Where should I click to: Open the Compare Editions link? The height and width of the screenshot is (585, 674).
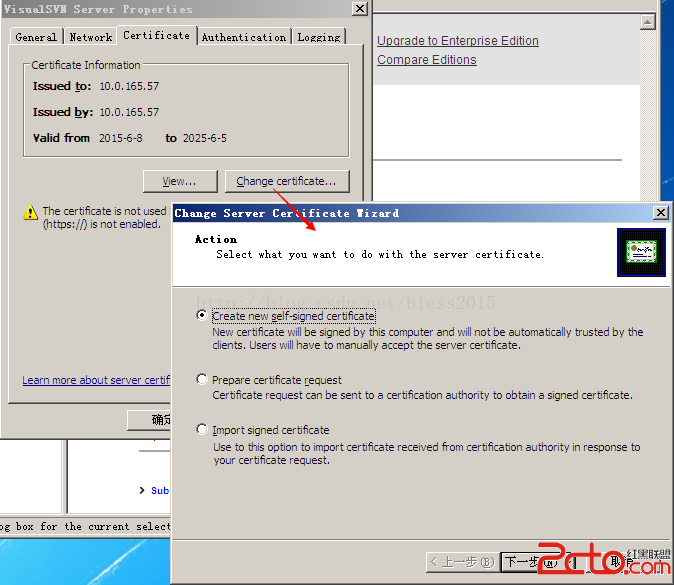pos(426,59)
